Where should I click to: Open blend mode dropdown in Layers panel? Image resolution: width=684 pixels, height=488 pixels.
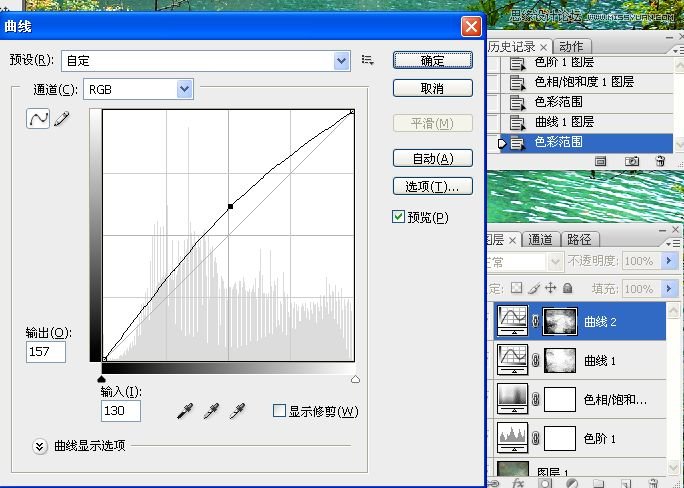(x=555, y=262)
